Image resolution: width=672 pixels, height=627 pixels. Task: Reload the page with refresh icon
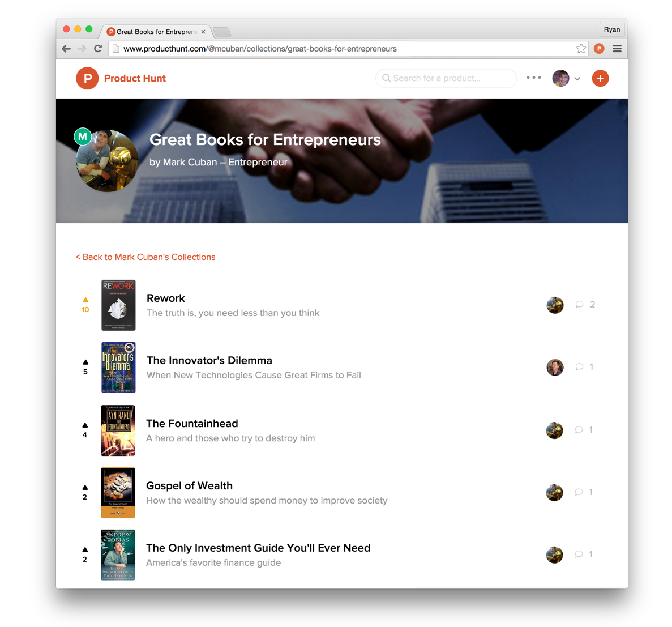pos(98,49)
